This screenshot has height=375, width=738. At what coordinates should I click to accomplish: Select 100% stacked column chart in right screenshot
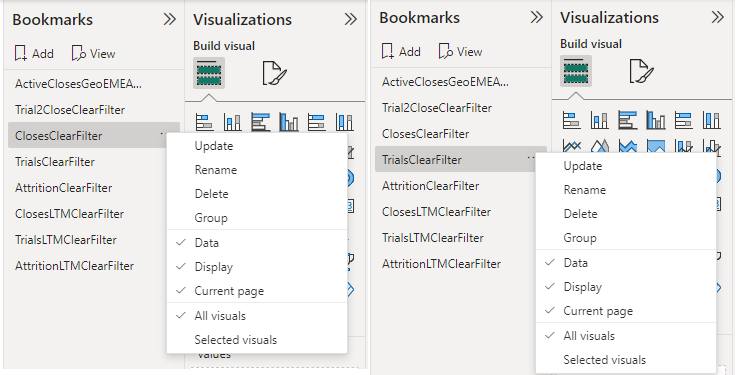click(x=712, y=120)
